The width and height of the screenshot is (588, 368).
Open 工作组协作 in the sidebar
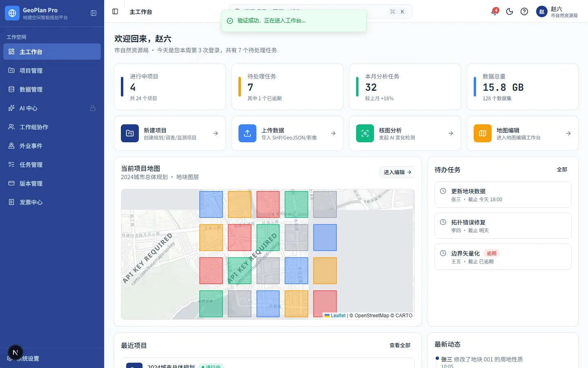pos(52,127)
